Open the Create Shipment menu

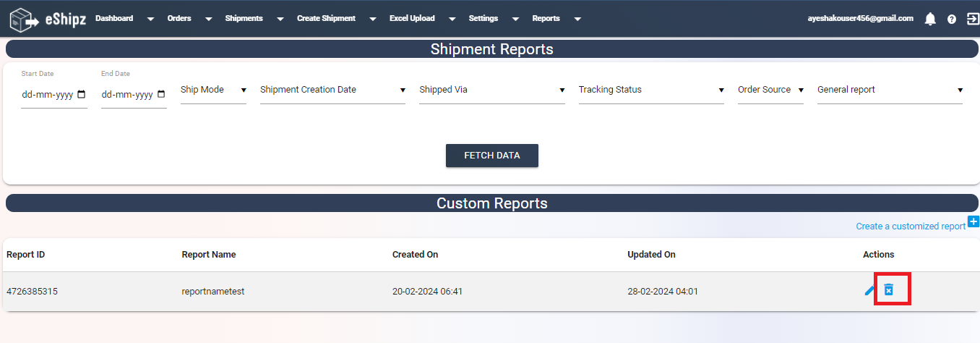tap(336, 19)
